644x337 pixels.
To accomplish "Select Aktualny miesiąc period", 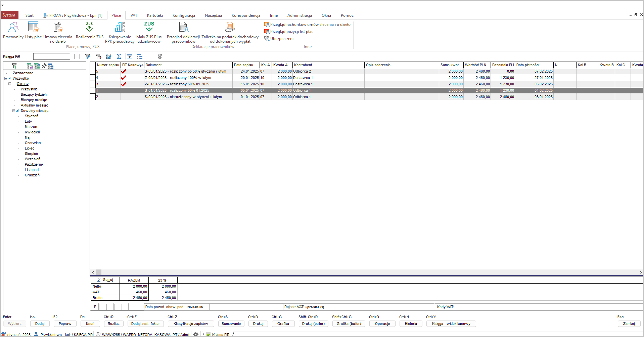I will click(34, 105).
